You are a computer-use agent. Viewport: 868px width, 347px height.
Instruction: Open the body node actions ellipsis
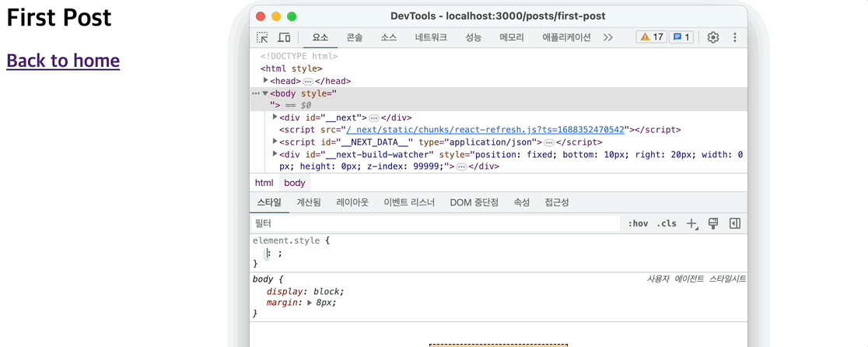point(255,93)
